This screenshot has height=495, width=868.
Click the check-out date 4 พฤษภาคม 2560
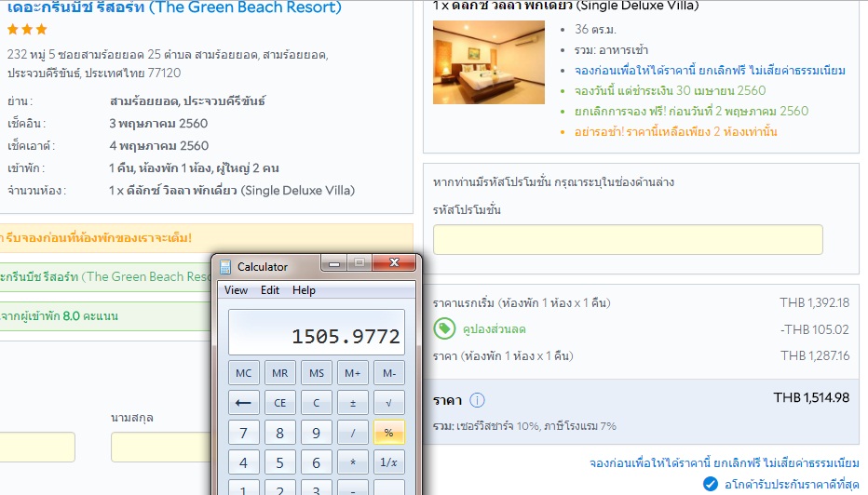(x=159, y=146)
